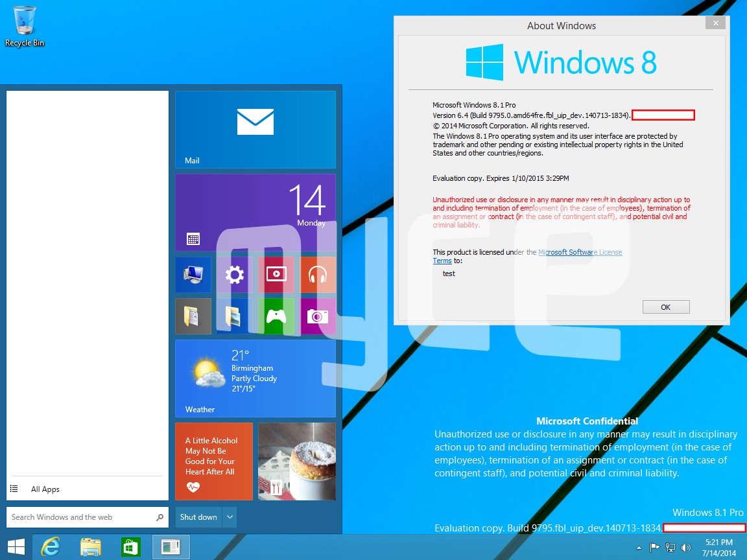Screen dimensions: 747x560
Task: Launch Internet Explorer from the taskbar
Action: 51,546
